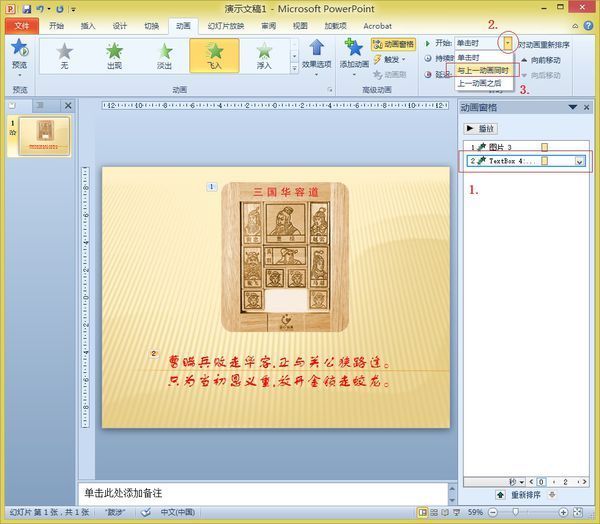This screenshot has width=600, height=524.
Task: Choose 上一动画之后 (After Previous) option
Action: point(484,83)
